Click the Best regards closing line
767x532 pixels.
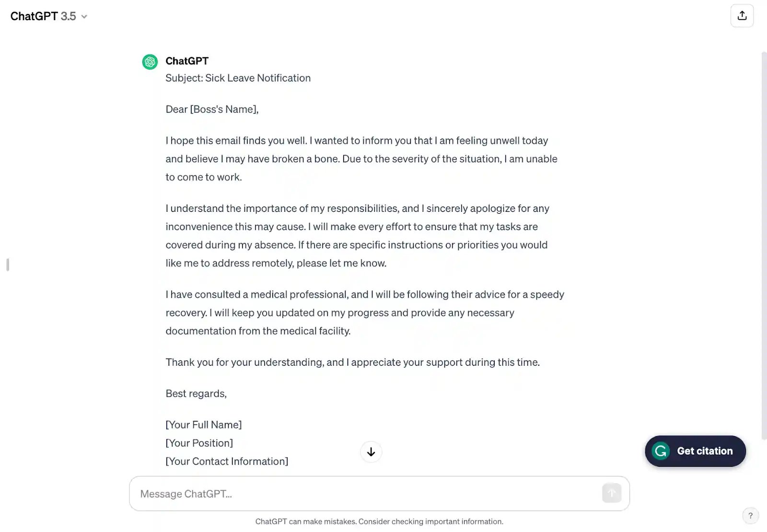[196, 393]
